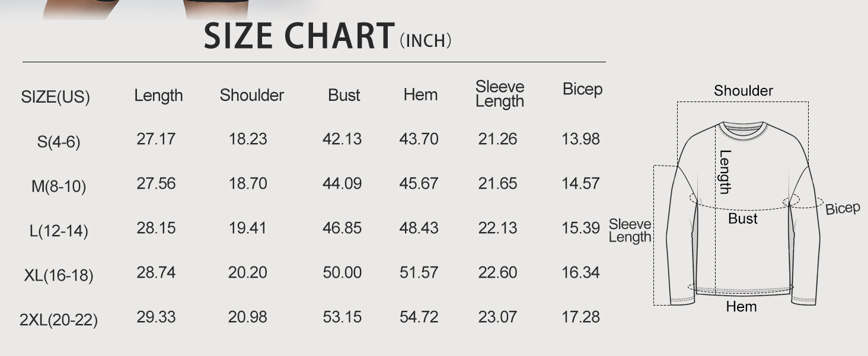868x356 pixels.
Task: Select the M(8-10) size row label
Action: [59, 187]
